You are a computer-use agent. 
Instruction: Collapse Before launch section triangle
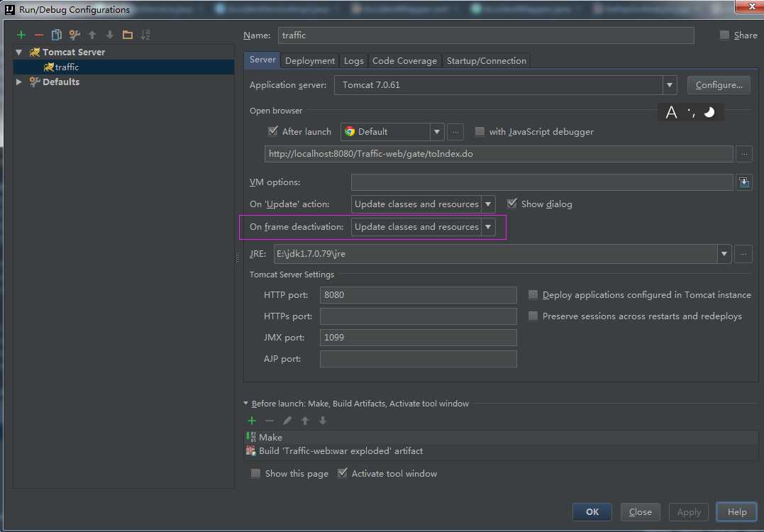point(246,404)
